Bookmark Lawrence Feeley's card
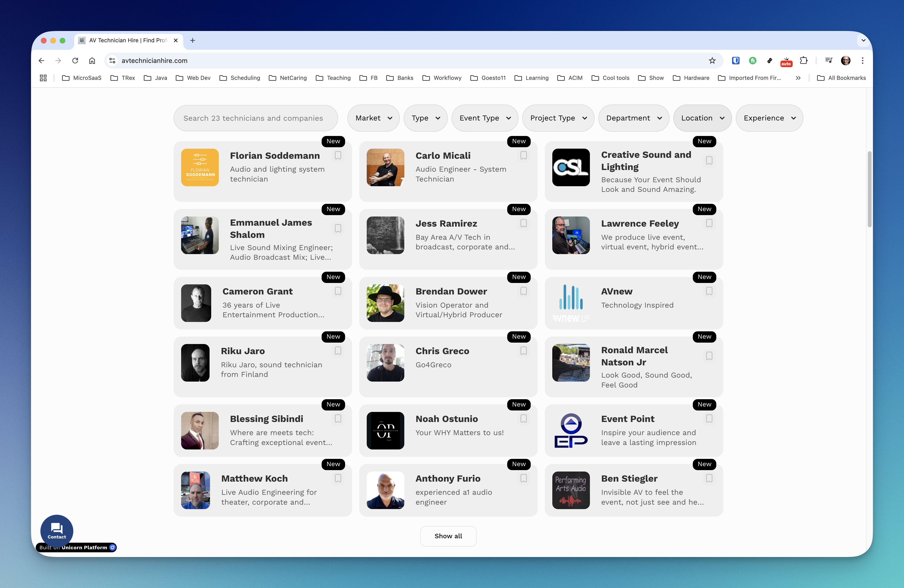 point(709,224)
